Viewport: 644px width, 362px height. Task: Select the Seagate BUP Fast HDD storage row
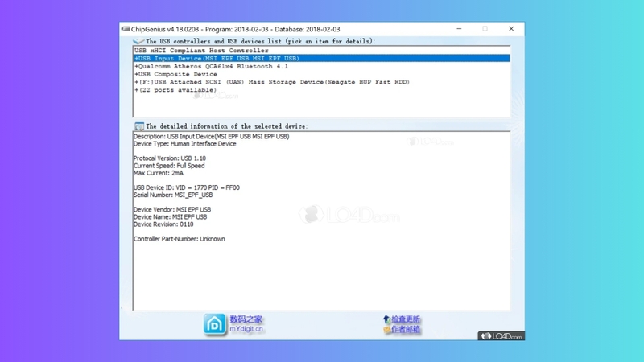[x=321, y=82]
